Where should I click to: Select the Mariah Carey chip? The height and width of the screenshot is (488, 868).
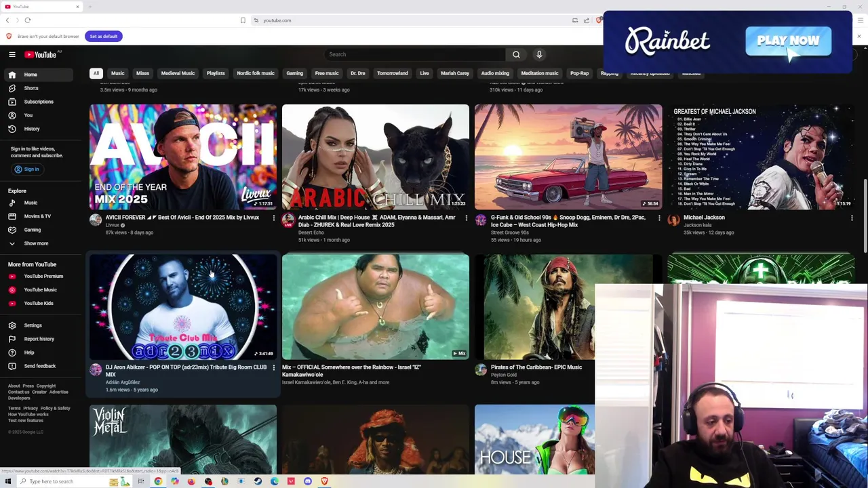coord(455,73)
